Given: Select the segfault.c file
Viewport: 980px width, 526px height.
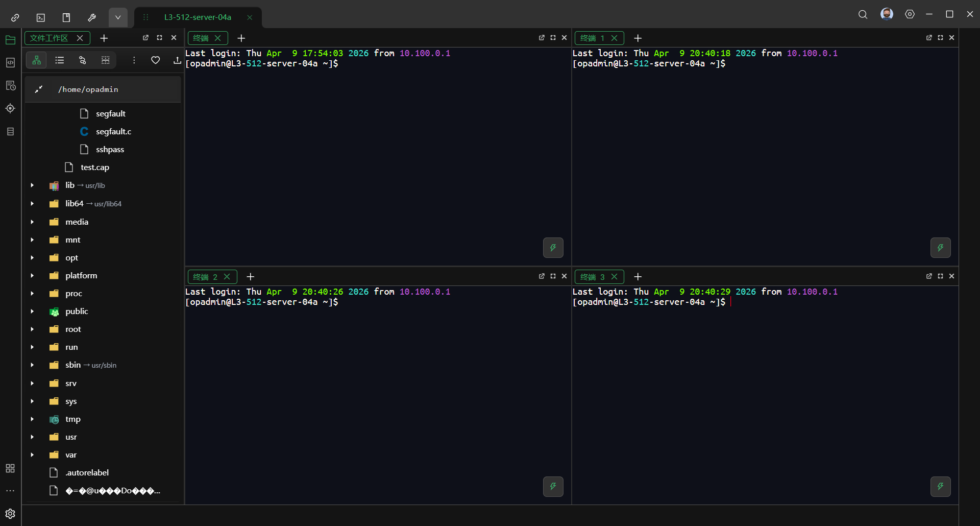Looking at the screenshot, I should [113, 131].
